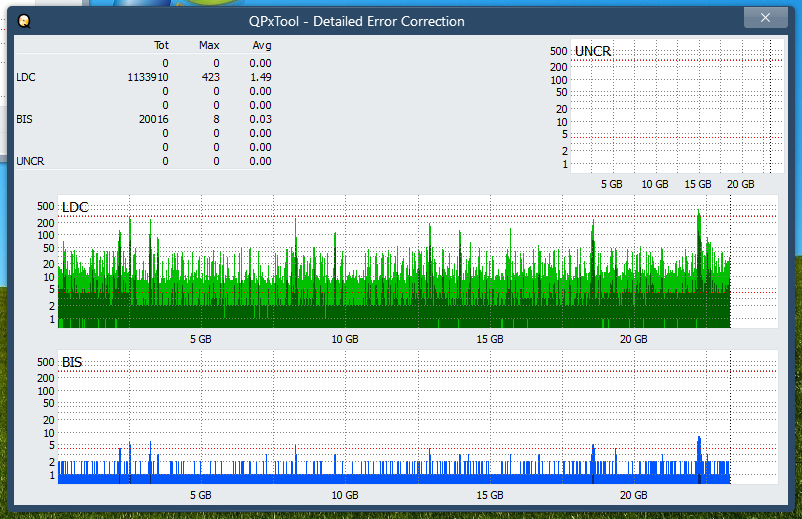The width and height of the screenshot is (802, 519).
Task: Click the 20 GB axis label under BIS graph
Action: click(634, 495)
